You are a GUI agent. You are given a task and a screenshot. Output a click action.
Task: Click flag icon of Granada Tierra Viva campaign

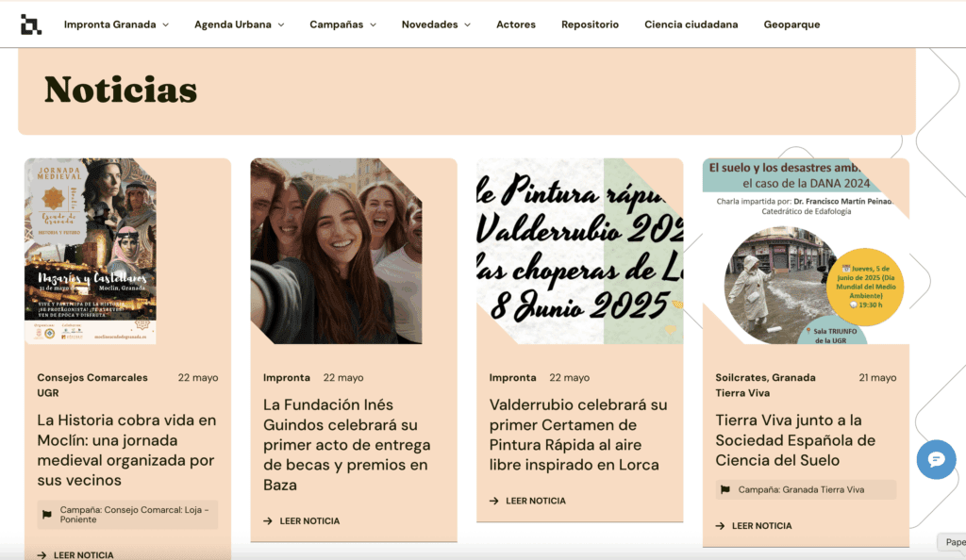tap(725, 490)
